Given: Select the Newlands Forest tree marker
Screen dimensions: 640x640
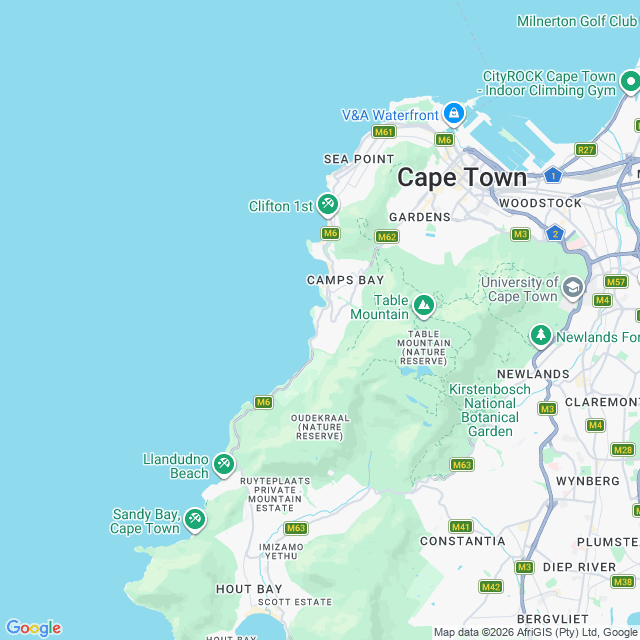Looking at the screenshot, I should pos(541,336).
